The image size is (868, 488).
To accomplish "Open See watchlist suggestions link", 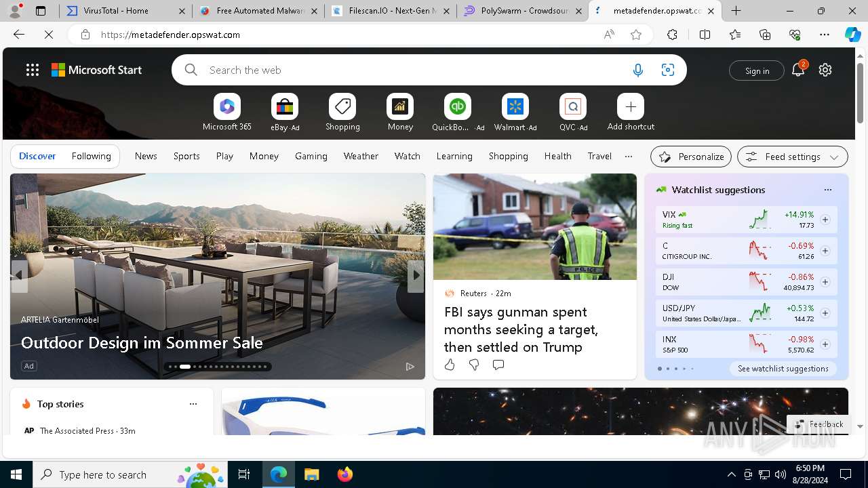I will [783, 369].
